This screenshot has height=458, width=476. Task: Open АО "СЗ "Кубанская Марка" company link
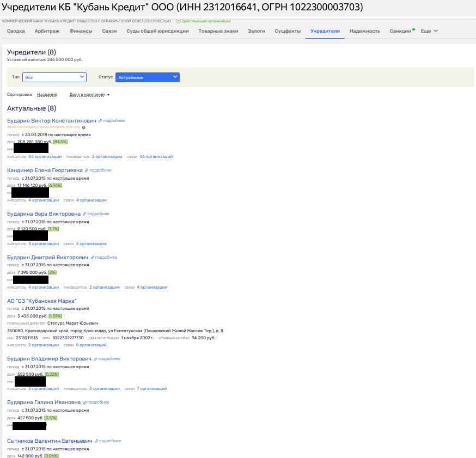click(x=42, y=301)
